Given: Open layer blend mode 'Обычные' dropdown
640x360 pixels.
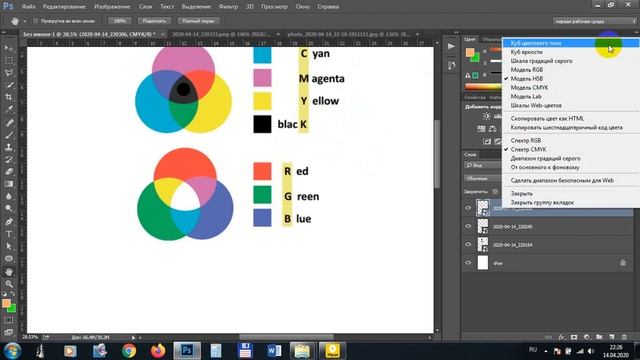Looking at the screenshot, I should [483, 179].
